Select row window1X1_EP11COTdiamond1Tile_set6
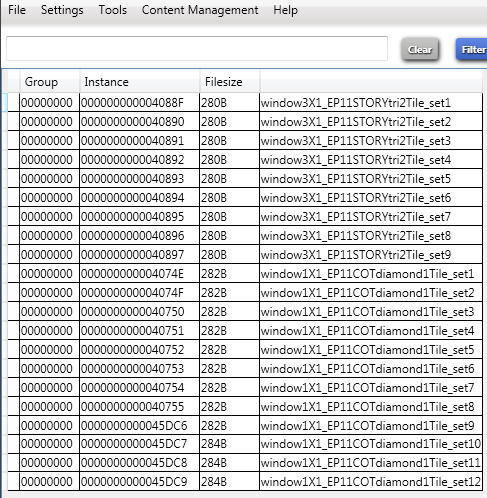Screen dimensions: 487x498 [245, 369]
